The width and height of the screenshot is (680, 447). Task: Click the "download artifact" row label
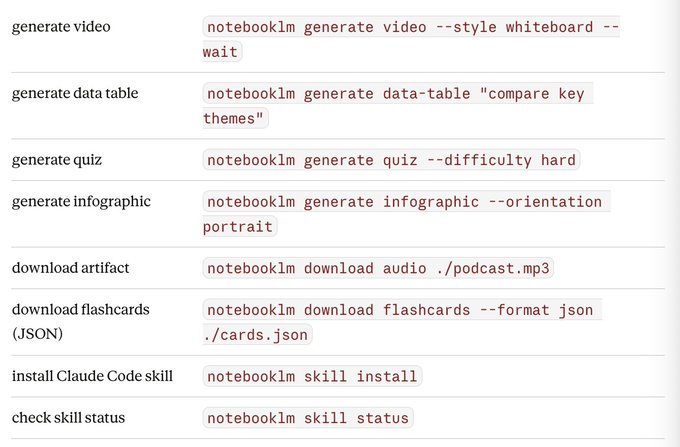[x=70, y=267]
